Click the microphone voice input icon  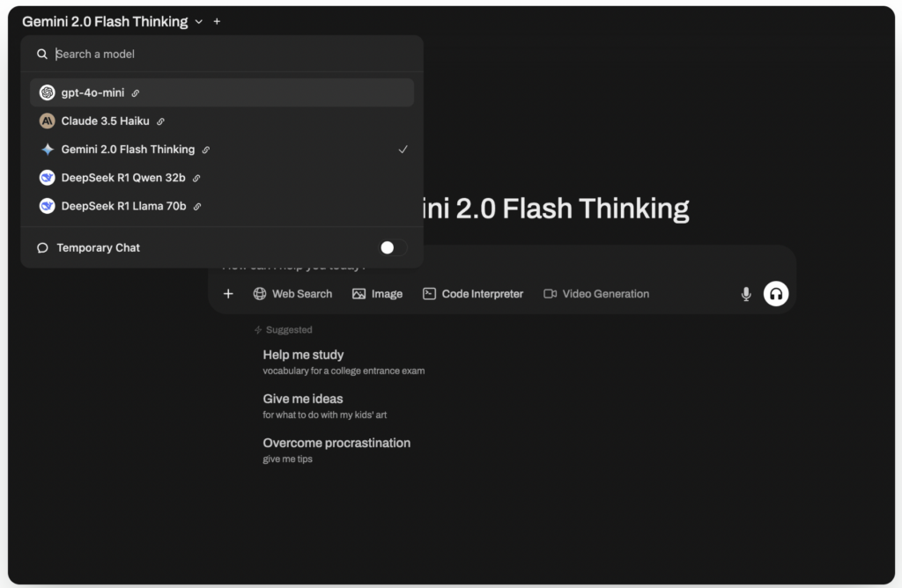click(746, 294)
